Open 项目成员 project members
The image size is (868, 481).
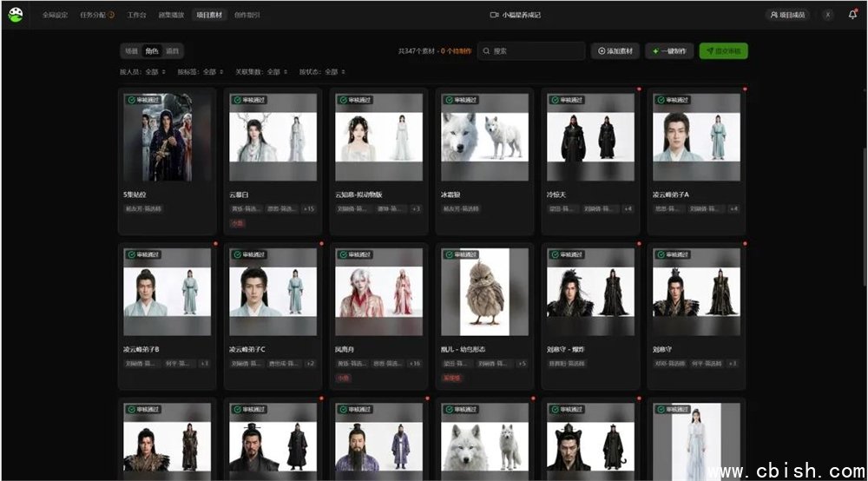788,15
